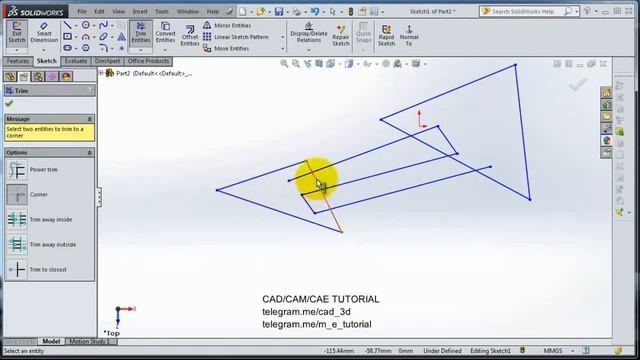This screenshot has width=640, height=360.
Task: Open the Tools menu
Action: 162,11
